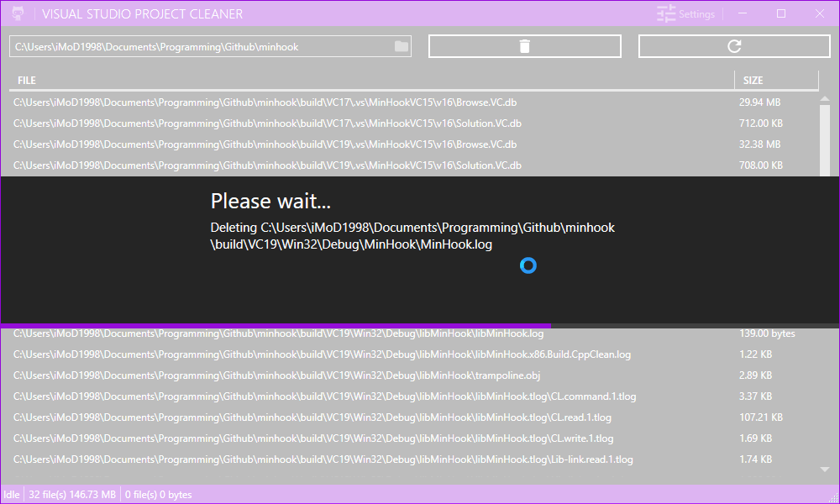Click the folder browse icon
Image resolution: width=840 pixels, height=504 pixels.
402,46
